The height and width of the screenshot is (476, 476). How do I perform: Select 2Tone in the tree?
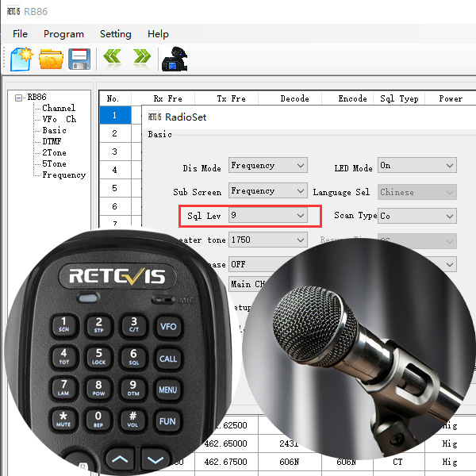click(x=54, y=152)
